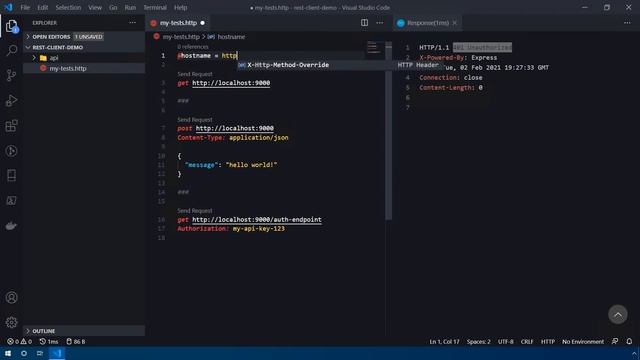Click the Content-Type: application/json line

(x=233, y=138)
